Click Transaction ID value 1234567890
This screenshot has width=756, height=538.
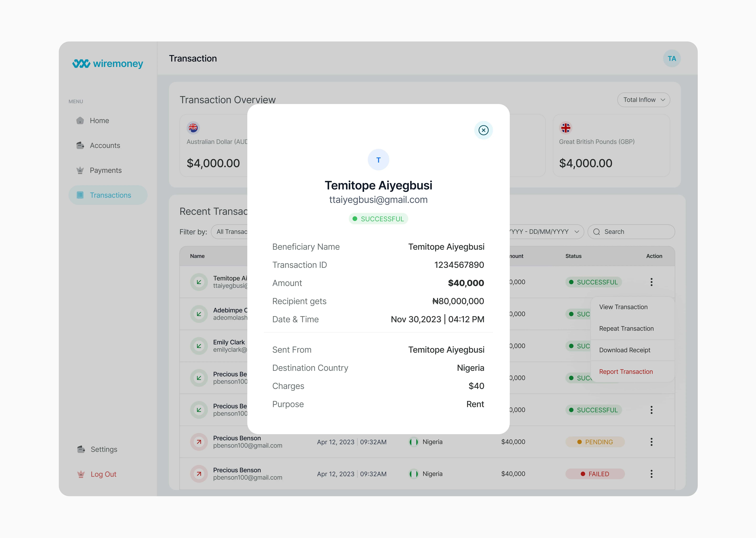click(x=459, y=265)
